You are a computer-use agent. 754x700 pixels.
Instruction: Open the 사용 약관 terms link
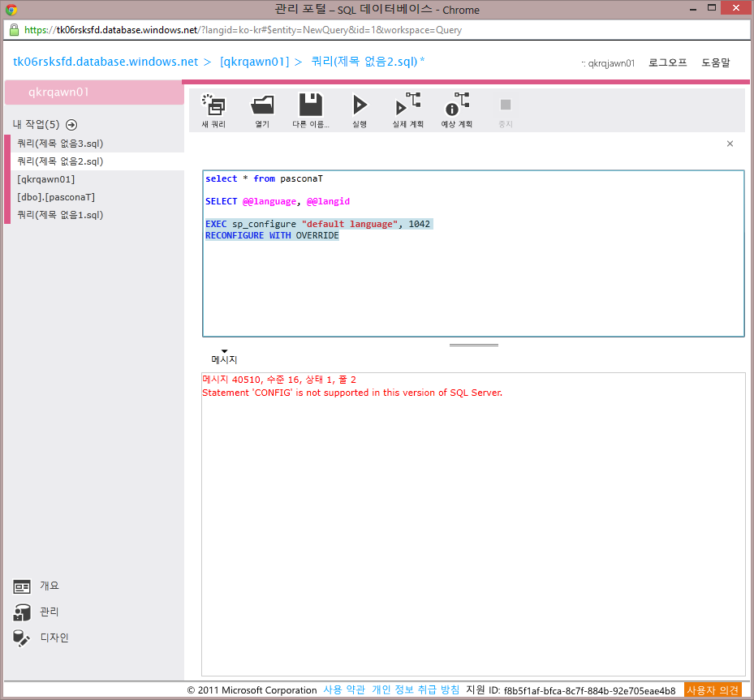344,690
